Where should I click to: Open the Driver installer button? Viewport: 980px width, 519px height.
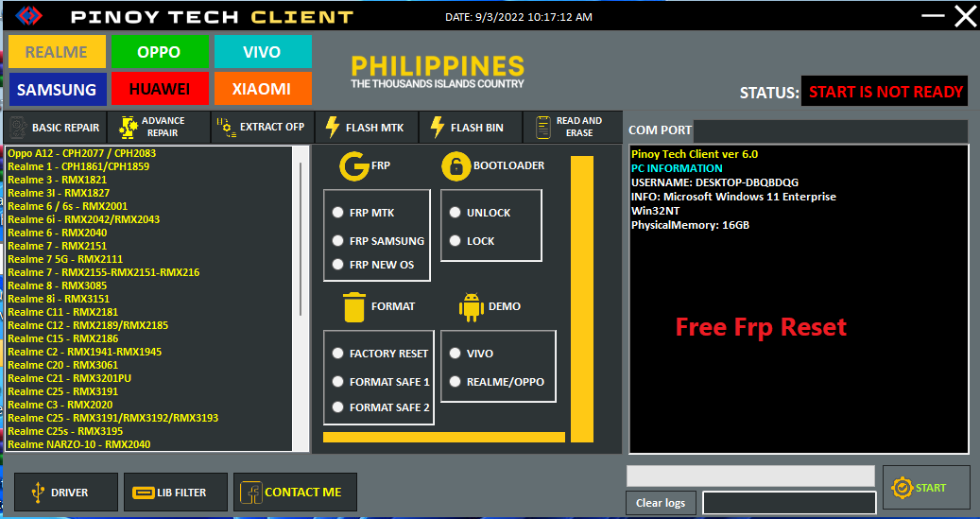tap(65, 493)
